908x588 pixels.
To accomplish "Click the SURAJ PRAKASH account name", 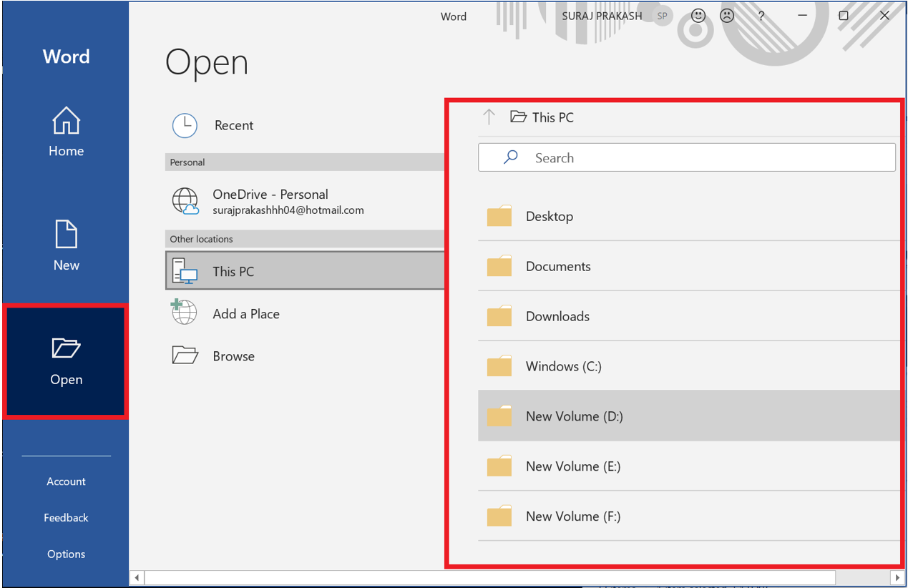I will coord(602,16).
